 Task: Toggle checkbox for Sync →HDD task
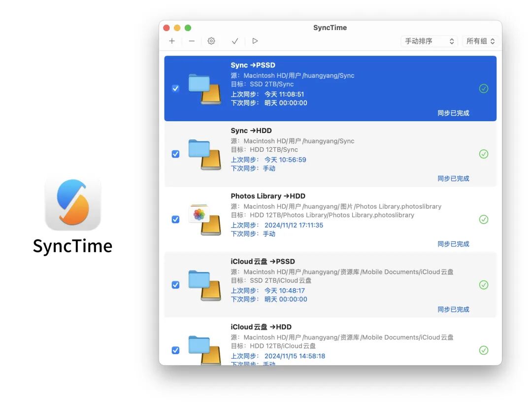point(175,154)
